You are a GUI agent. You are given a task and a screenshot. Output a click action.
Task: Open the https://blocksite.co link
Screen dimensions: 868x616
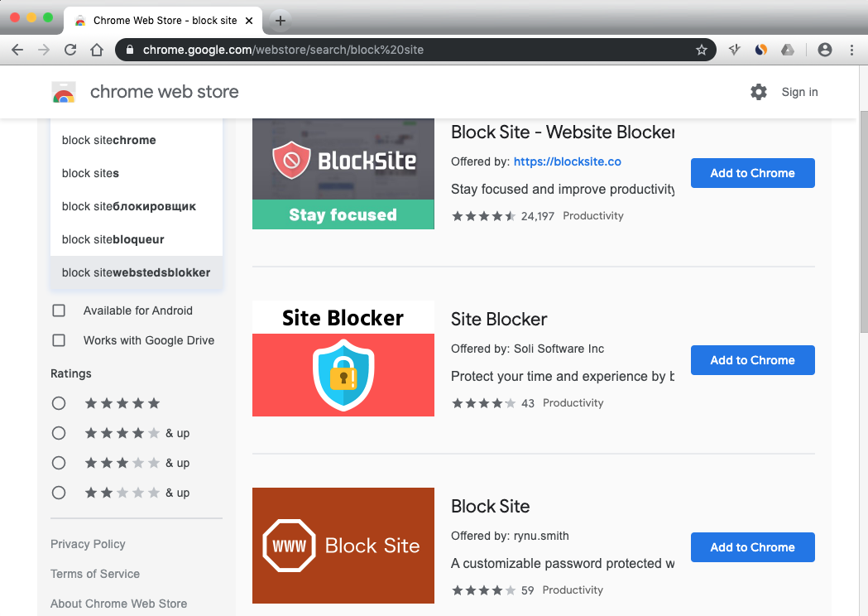click(567, 161)
